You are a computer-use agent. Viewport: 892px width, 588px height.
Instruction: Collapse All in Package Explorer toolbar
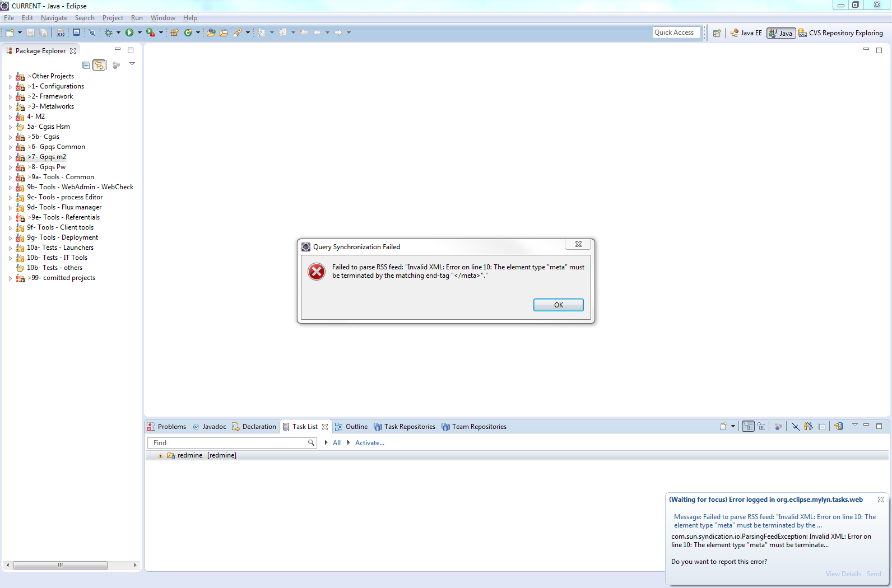pyautogui.click(x=86, y=65)
